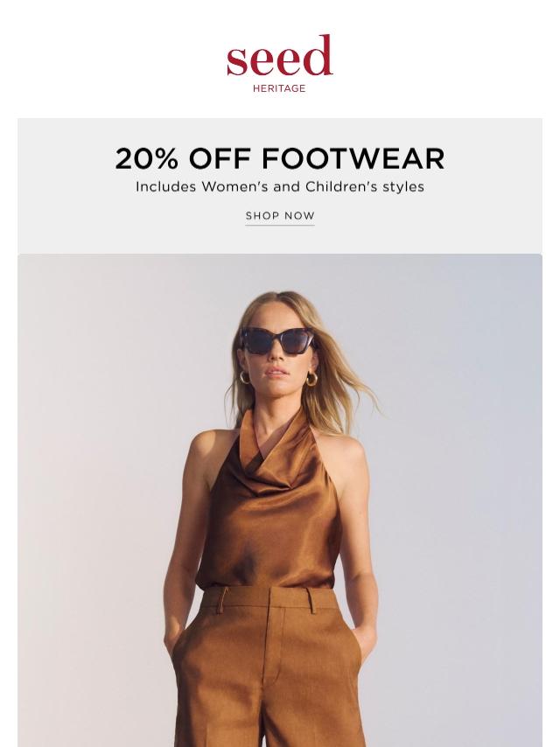Click the right belt loop on trousers
This screenshot has width=560, height=747.
click(x=311, y=601)
